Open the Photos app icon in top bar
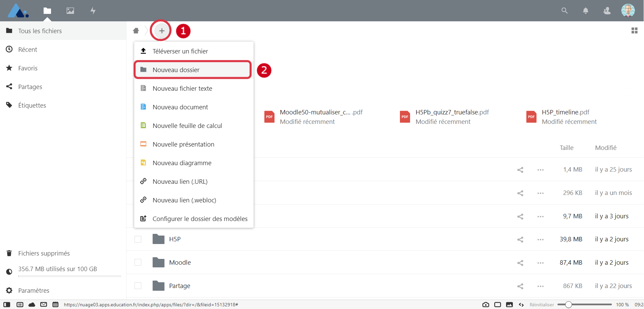644x309 pixels. pos(70,11)
